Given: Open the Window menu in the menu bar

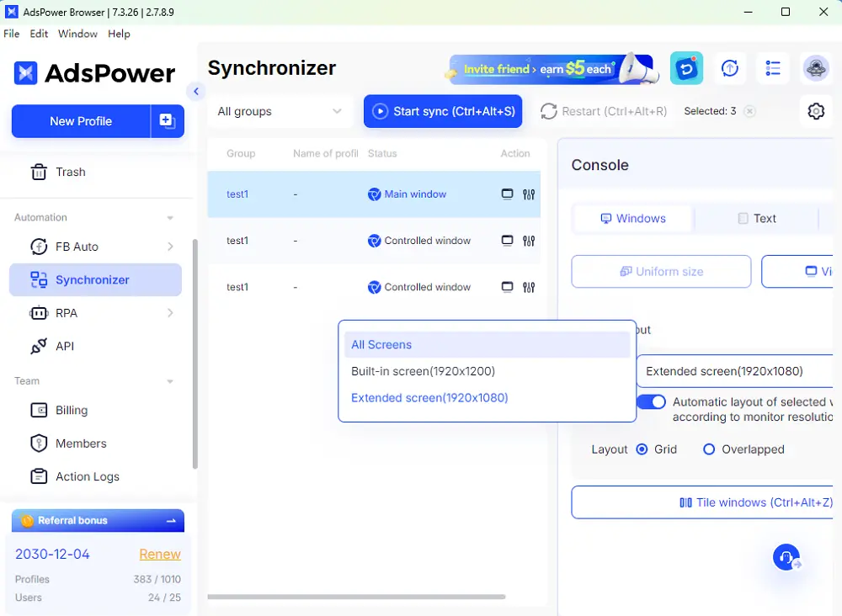Looking at the screenshot, I should [77, 34].
